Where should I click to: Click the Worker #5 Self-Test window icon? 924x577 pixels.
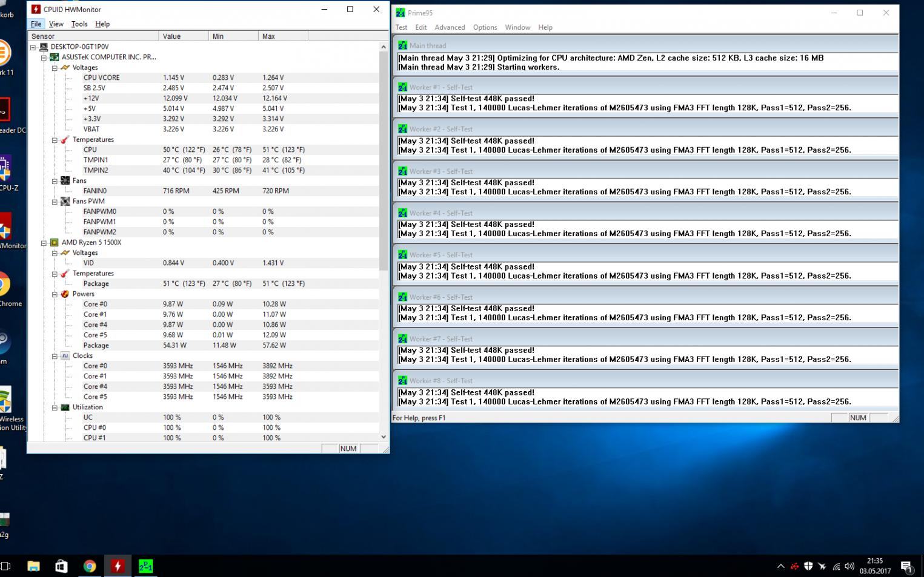[402, 255]
